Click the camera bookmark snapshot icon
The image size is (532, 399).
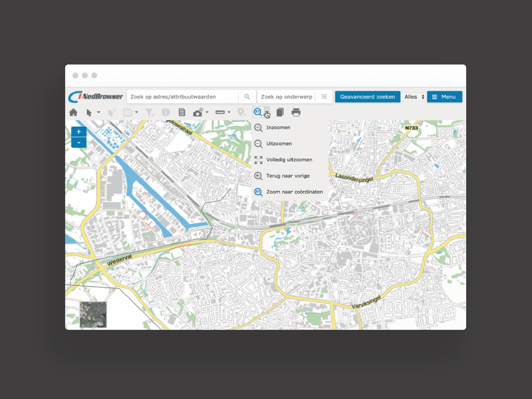coord(198,112)
